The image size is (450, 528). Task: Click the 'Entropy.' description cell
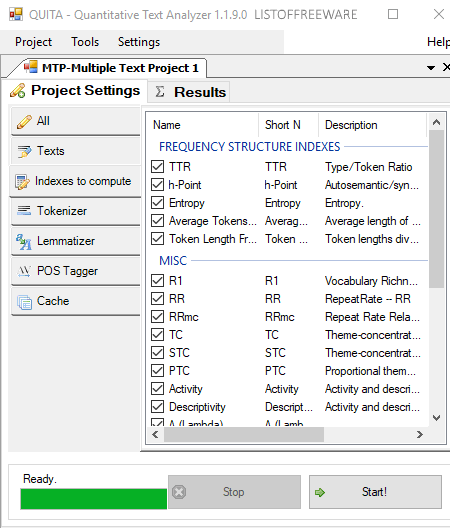pos(344,203)
